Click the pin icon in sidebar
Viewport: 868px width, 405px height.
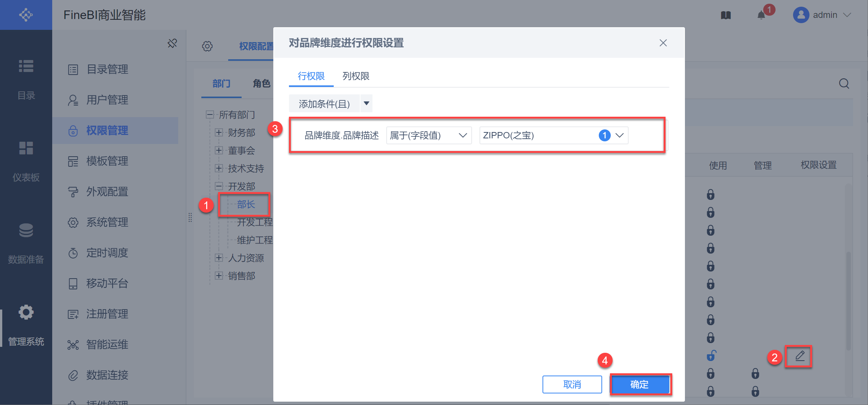coord(172,43)
